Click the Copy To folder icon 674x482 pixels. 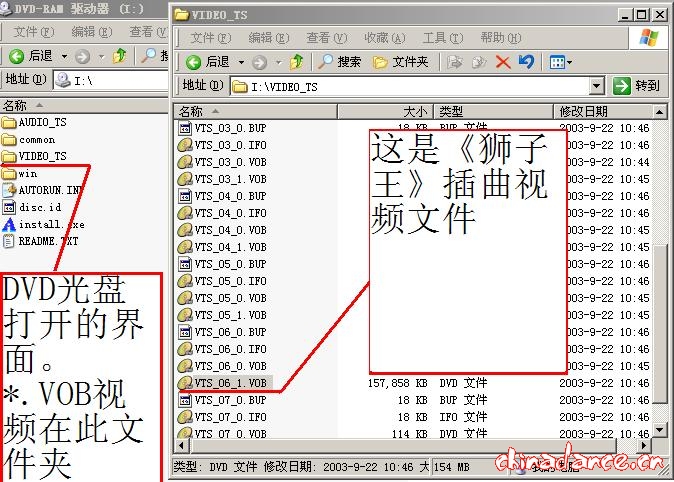coord(478,62)
